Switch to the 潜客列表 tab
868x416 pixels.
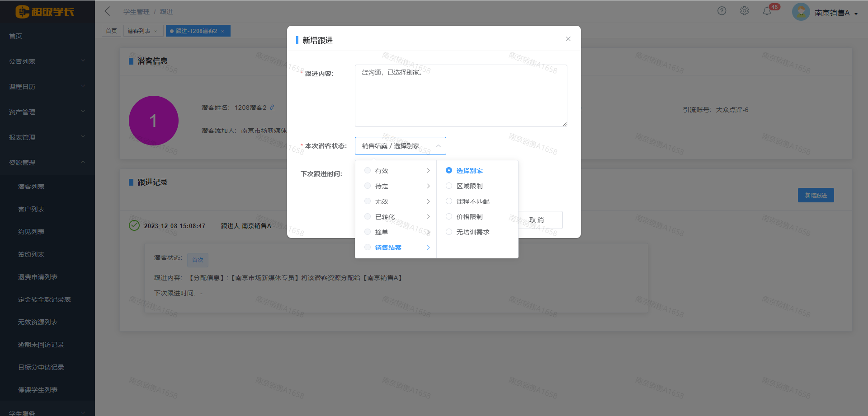tap(139, 31)
